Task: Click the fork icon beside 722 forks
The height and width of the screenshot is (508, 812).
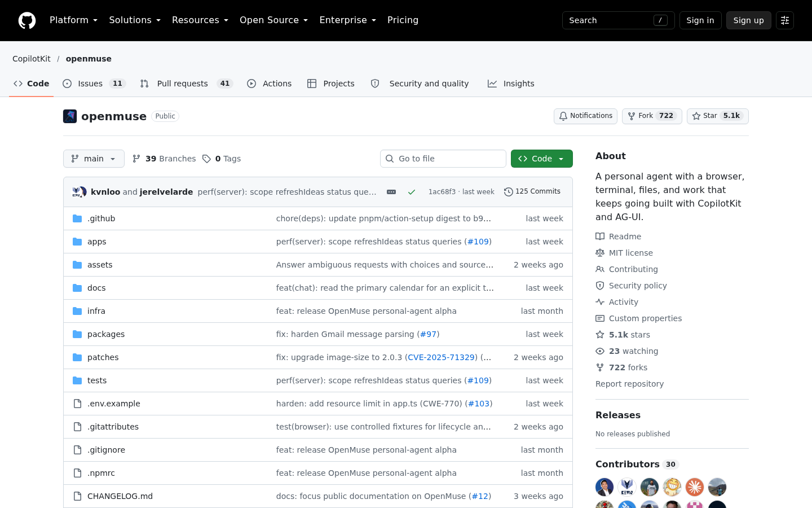Action: [600, 367]
